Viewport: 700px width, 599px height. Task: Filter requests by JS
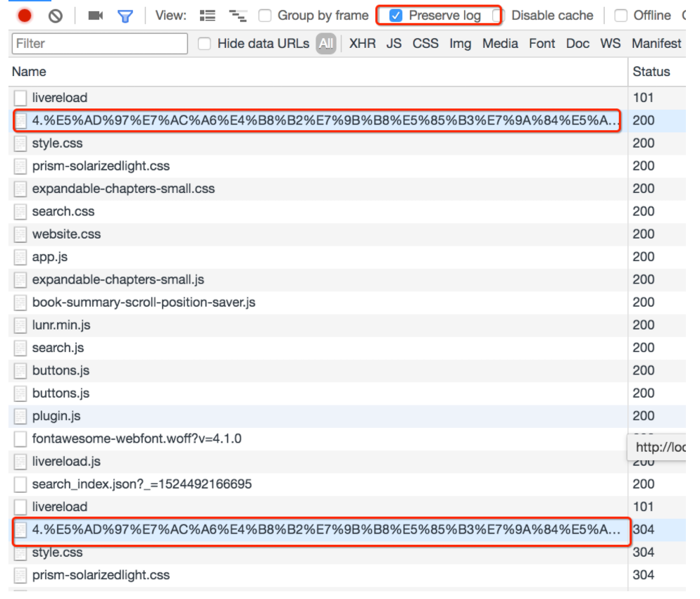click(x=394, y=44)
